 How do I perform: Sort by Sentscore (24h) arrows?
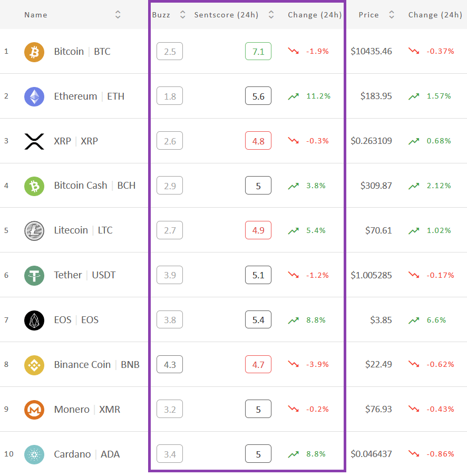[x=271, y=15]
